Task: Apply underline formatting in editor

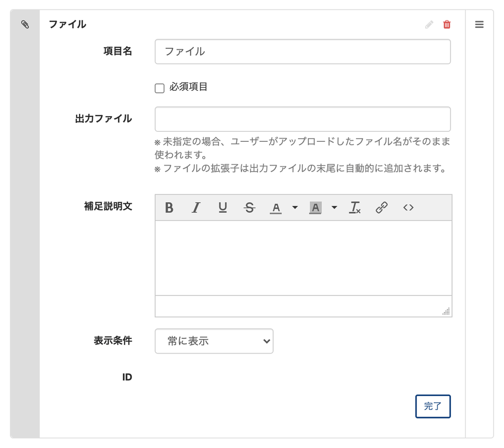Action: click(x=223, y=207)
